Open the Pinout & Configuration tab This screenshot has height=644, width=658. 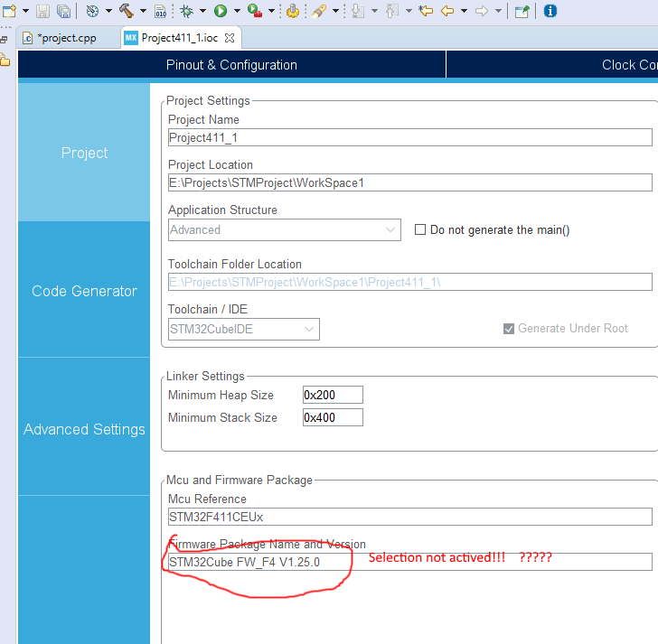[x=231, y=65]
